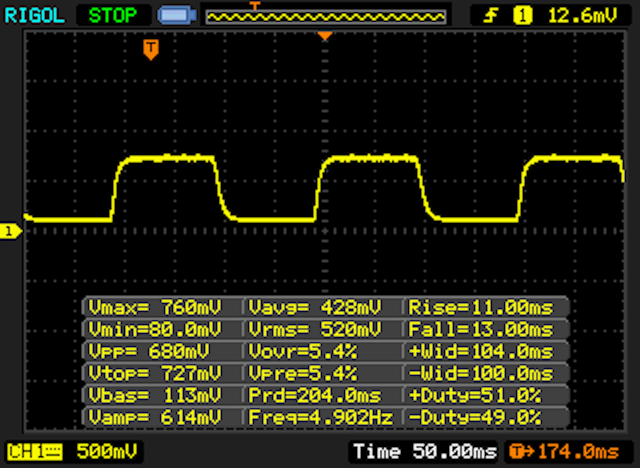Click the STOP run status indicator
This screenshot has height=468, width=640.
113,16
